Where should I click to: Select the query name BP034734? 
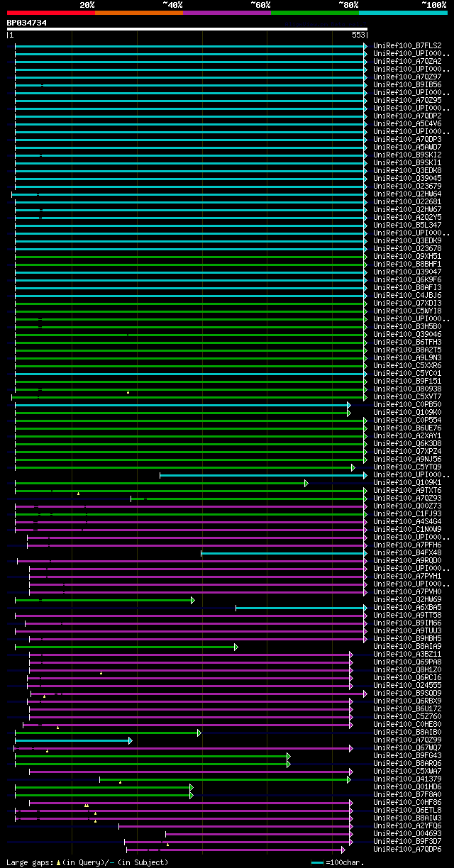pos(27,23)
